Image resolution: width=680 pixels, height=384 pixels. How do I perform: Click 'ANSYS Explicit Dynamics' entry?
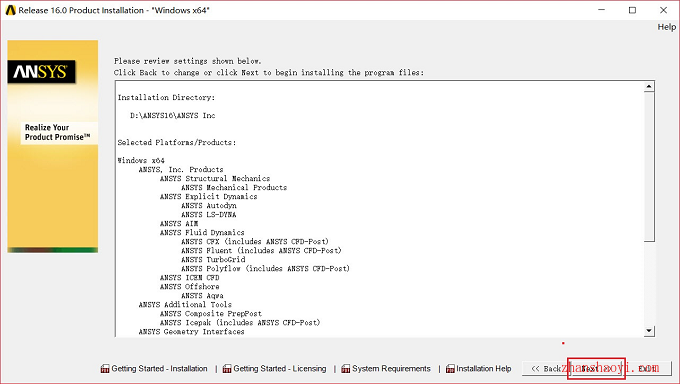point(208,197)
